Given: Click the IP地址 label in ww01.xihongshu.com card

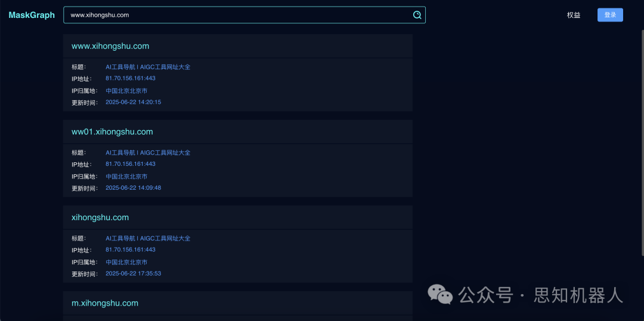Looking at the screenshot, I should click(x=82, y=165).
